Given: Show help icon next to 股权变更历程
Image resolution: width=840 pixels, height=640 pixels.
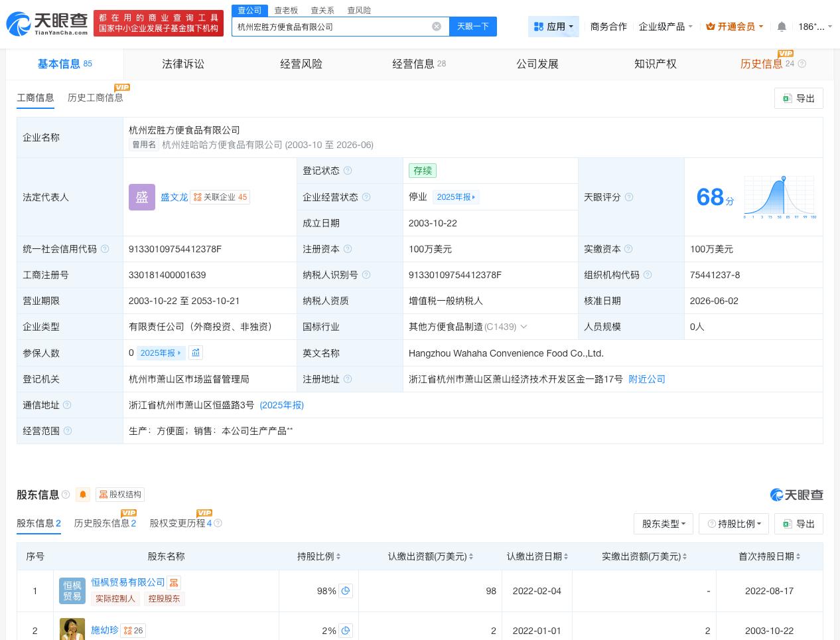Looking at the screenshot, I should pyautogui.click(x=218, y=523).
